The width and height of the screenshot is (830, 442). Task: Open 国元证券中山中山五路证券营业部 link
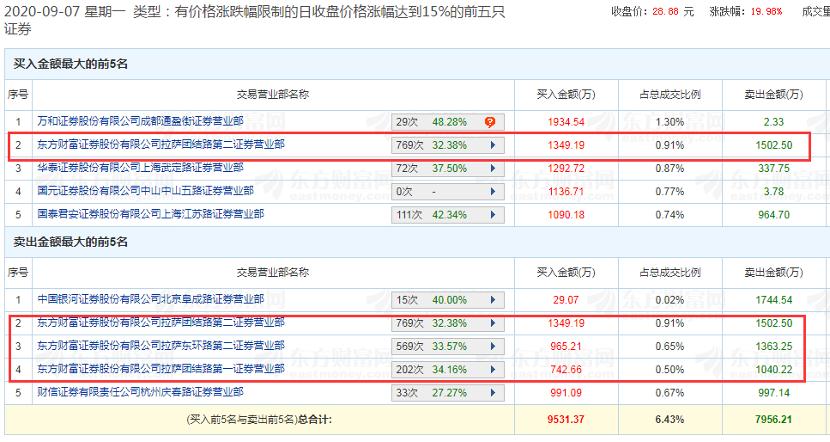146,191
